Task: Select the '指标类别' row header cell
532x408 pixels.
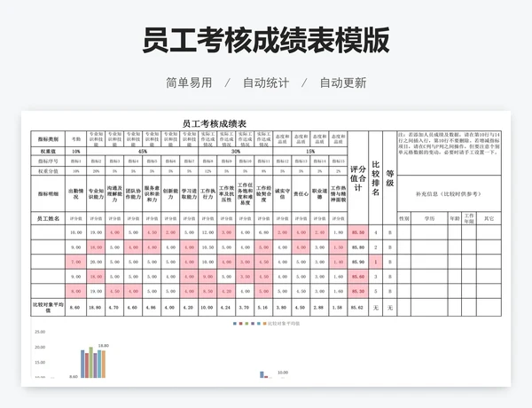Action: click(x=48, y=139)
